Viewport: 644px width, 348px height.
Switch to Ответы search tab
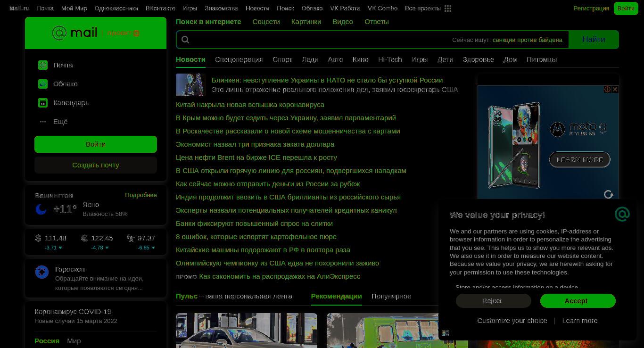coord(377,22)
